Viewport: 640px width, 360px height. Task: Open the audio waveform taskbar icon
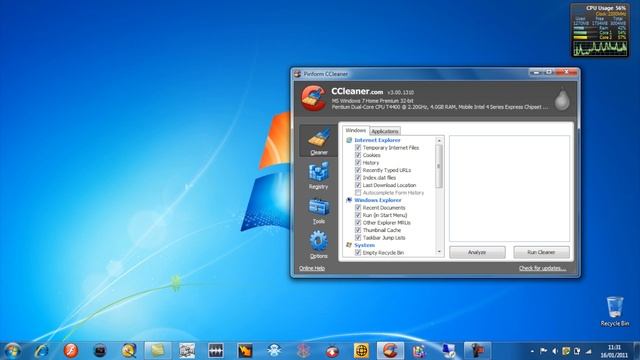pyautogui.click(x=216, y=351)
